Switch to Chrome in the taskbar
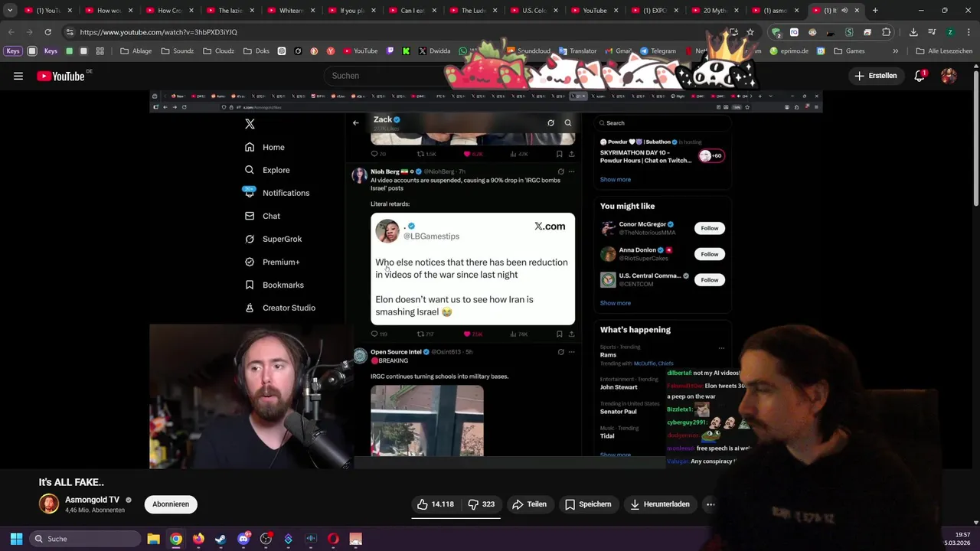 click(176, 539)
